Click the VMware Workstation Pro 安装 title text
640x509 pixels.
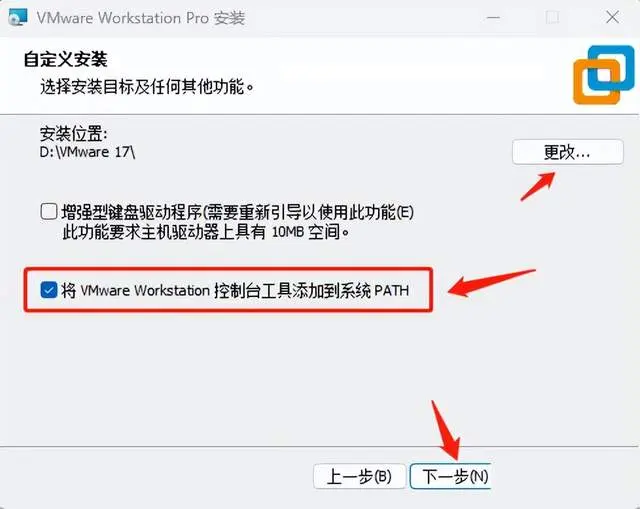click(141, 18)
